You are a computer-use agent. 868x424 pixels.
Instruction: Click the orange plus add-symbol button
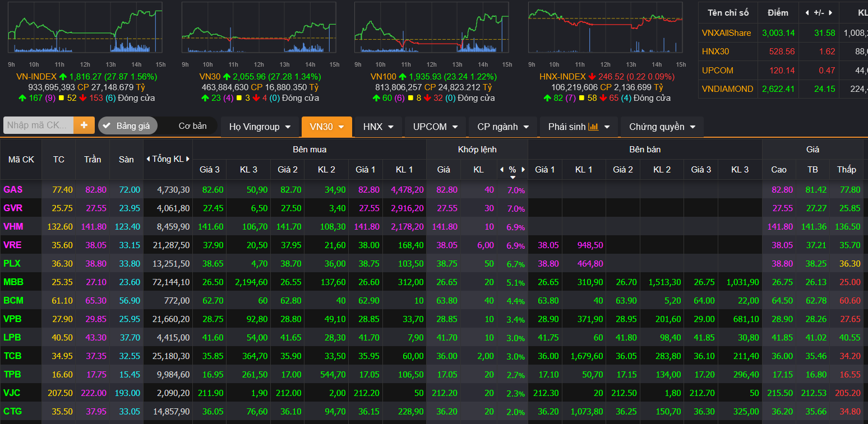84,125
